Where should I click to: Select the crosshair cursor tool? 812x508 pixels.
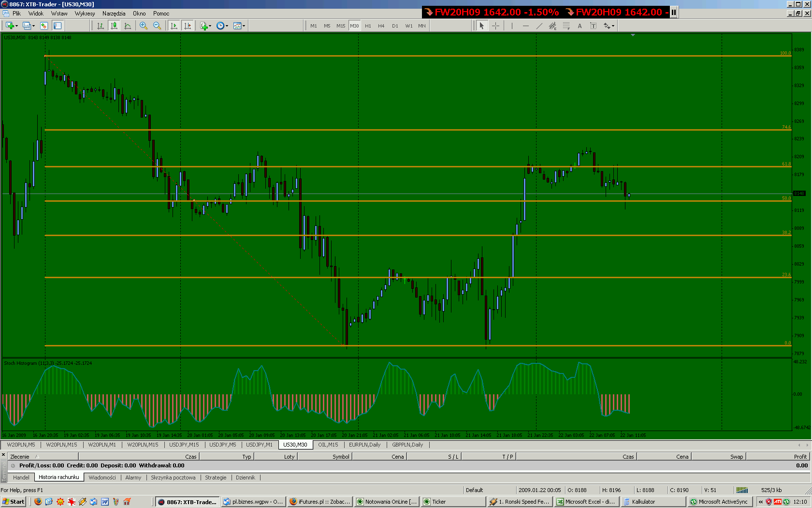point(495,26)
